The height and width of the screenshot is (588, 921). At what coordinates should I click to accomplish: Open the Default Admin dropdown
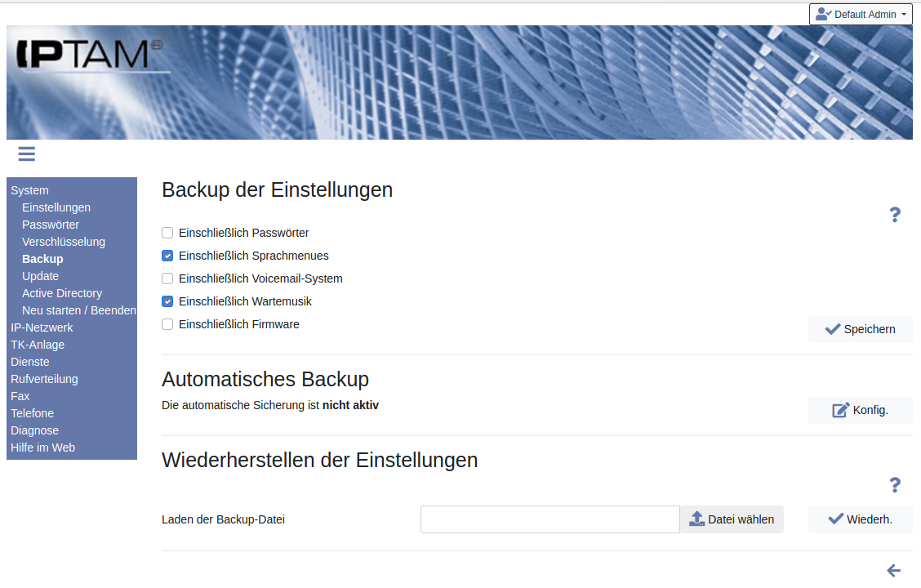tap(861, 14)
